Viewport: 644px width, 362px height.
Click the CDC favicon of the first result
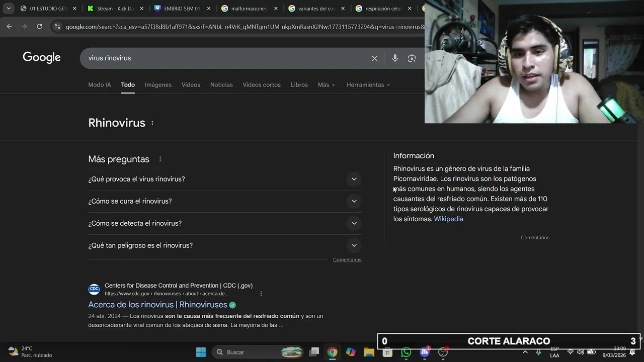94,289
